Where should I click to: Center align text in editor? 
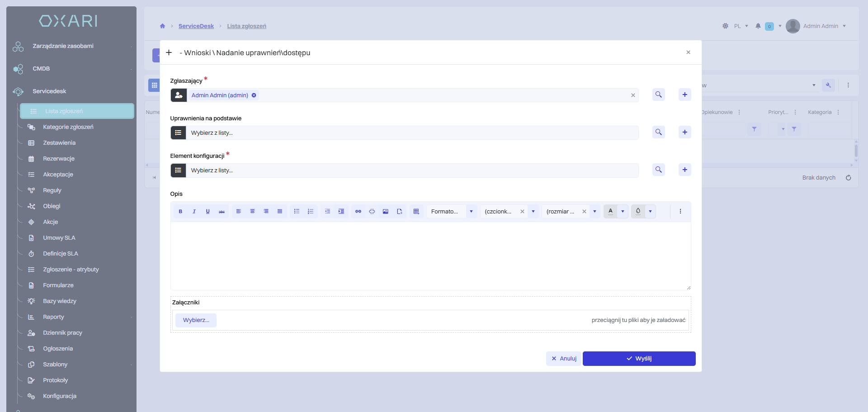click(252, 212)
